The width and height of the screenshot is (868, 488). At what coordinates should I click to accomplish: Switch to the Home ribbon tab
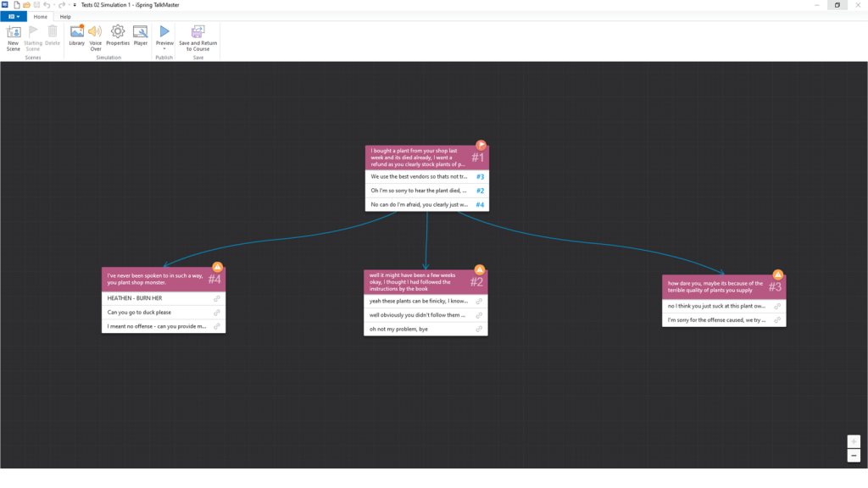click(x=41, y=17)
